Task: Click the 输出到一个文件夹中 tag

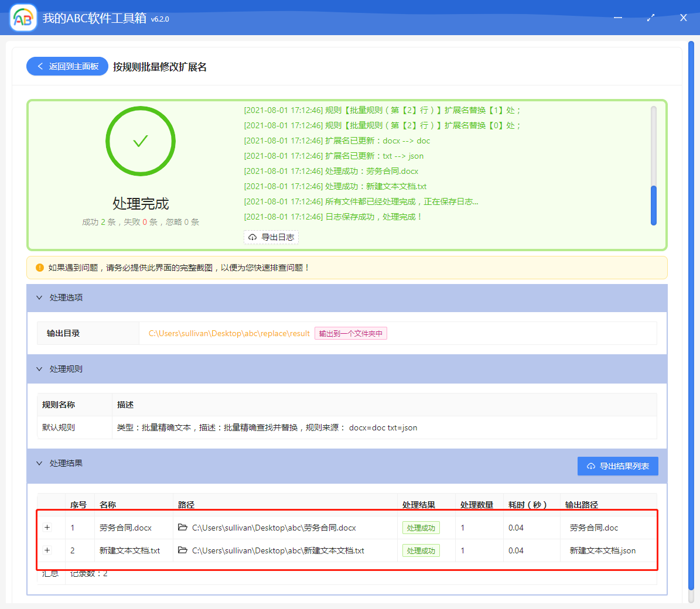Action: [x=350, y=333]
